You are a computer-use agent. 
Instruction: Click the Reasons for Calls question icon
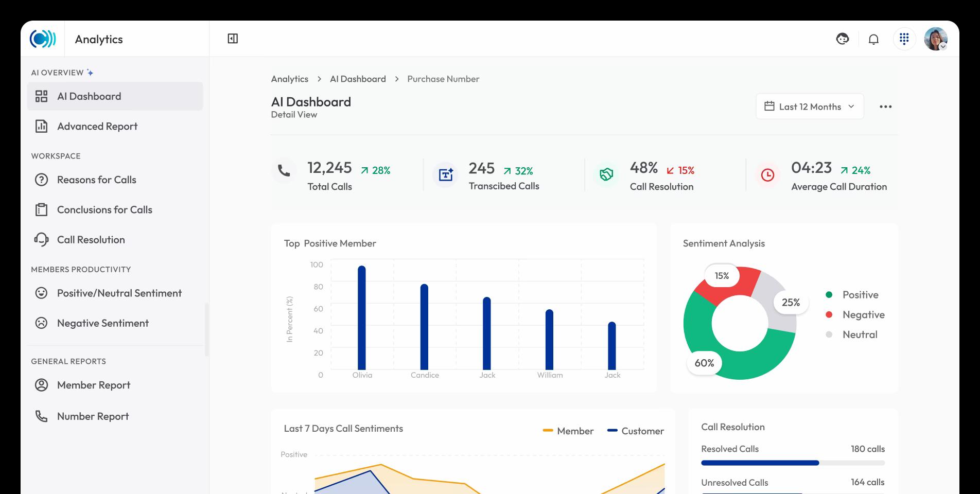coord(41,180)
